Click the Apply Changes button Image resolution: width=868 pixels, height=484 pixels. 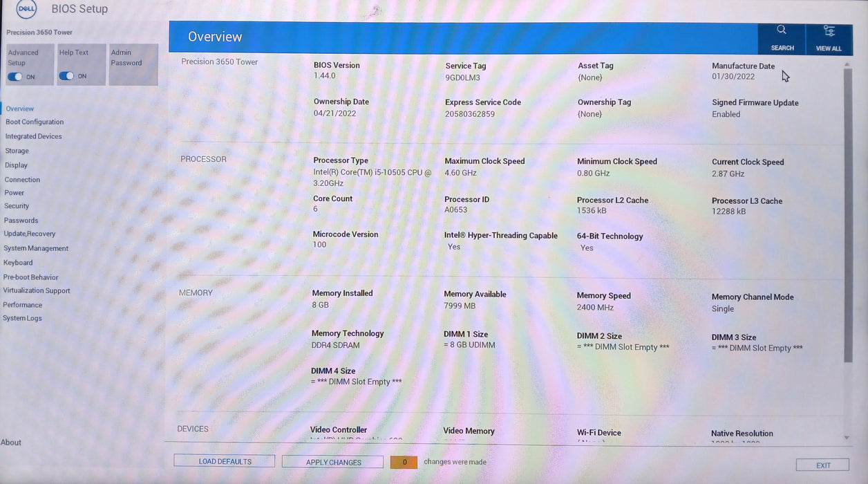[x=333, y=462]
